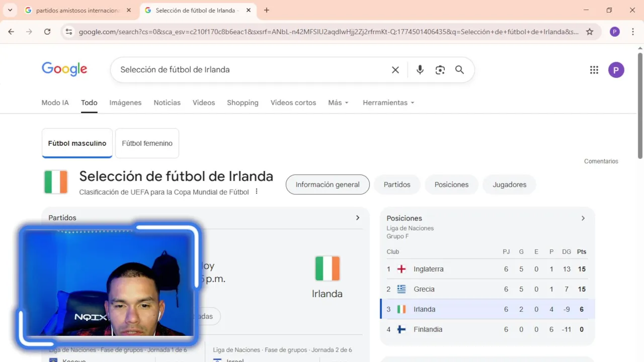Image resolution: width=644 pixels, height=362 pixels.
Task: Focus the Google search input field
Action: click(x=252, y=70)
